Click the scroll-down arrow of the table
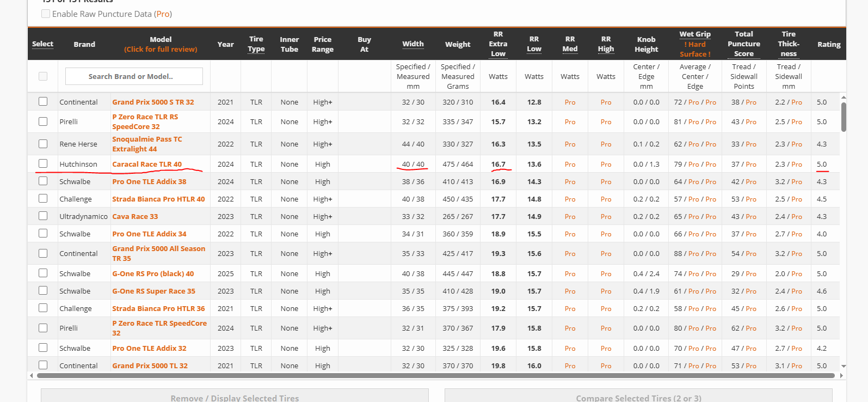The image size is (868, 402). [x=844, y=367]
